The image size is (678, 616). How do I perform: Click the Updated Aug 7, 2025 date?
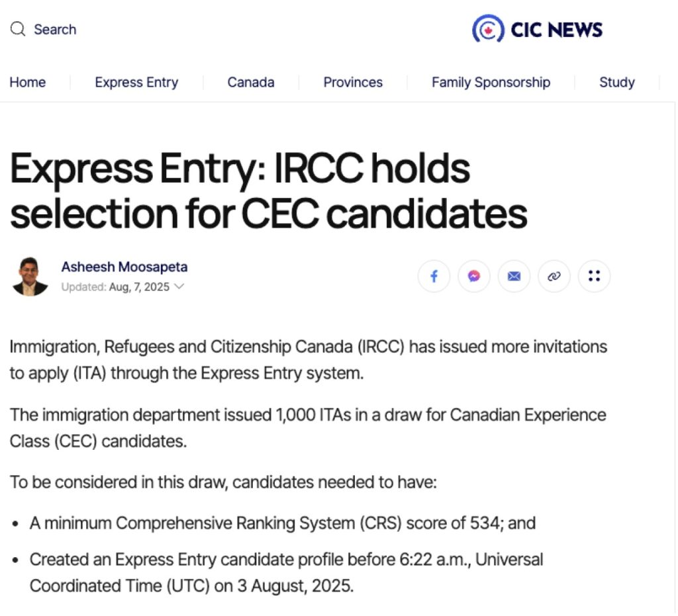[115, 287]
